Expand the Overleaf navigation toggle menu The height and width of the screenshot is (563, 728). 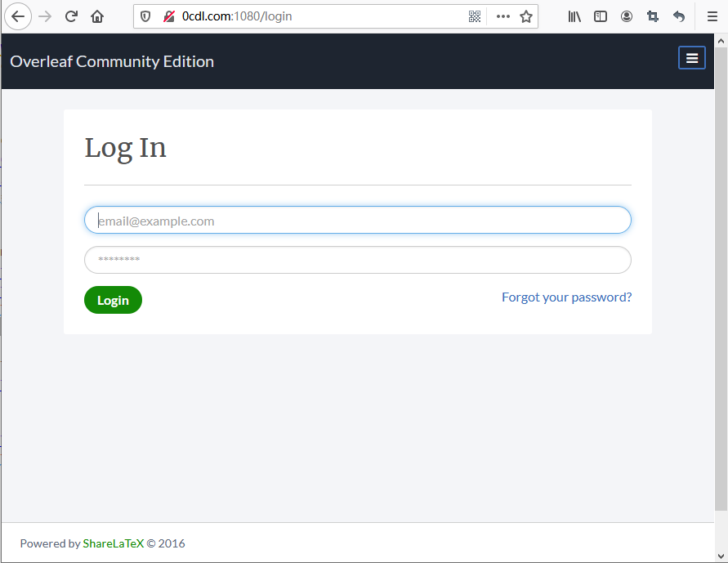click(691, 58)
